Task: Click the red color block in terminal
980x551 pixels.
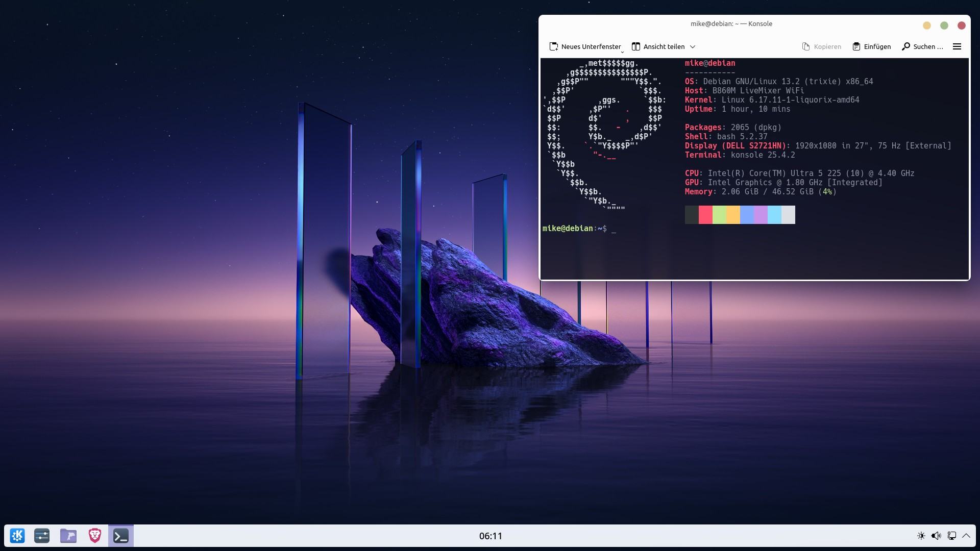Action: (705, 215)
